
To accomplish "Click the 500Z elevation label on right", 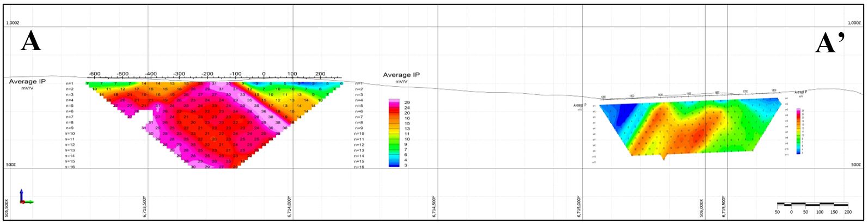I will 855,164.
